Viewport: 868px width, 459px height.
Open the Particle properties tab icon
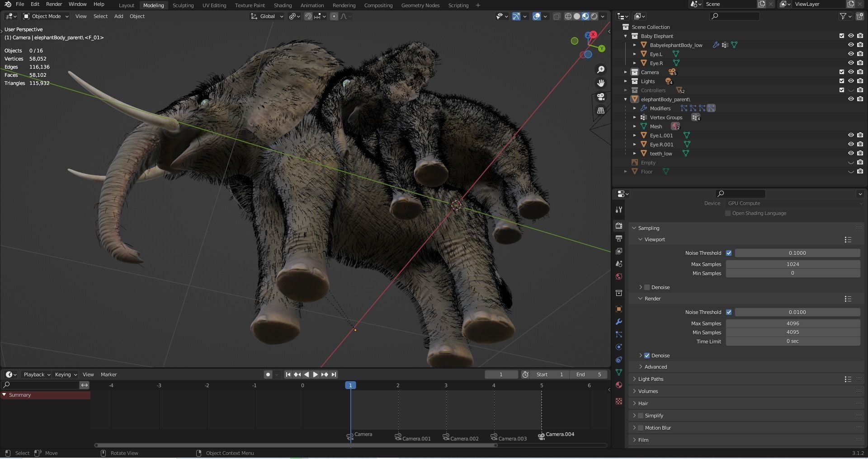click(x=619, y=335)
